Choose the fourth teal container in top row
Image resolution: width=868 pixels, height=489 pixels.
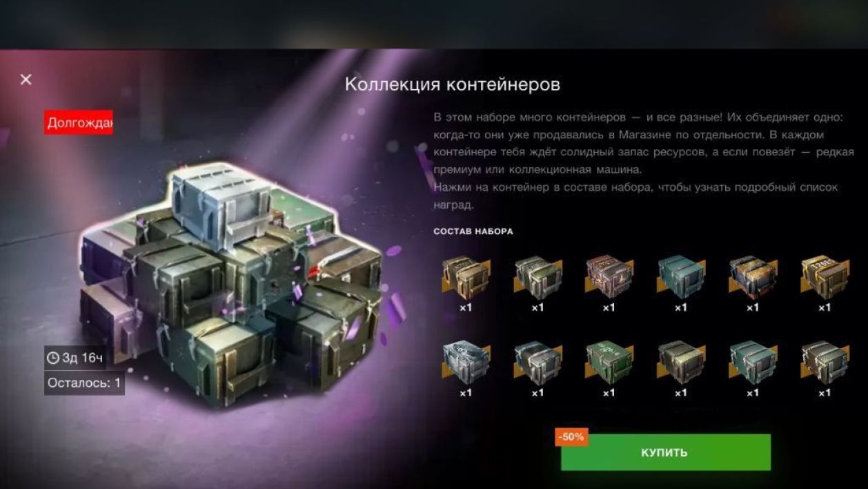[681, 278]
